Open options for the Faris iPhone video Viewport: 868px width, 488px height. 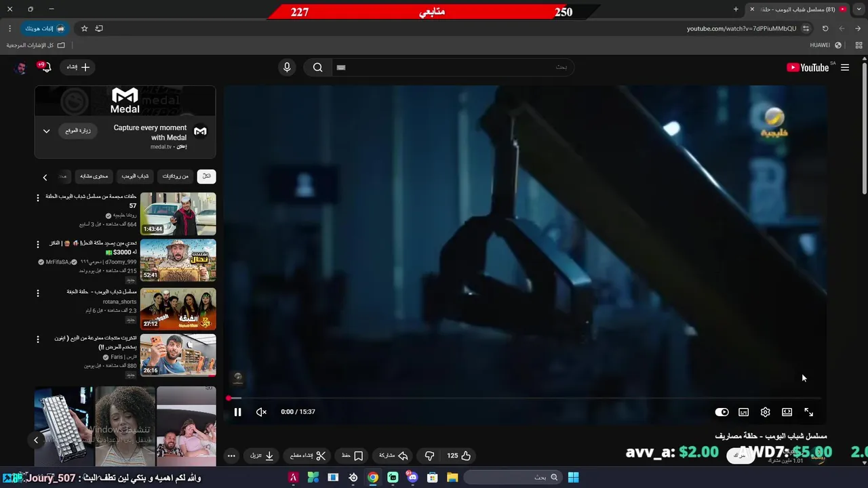point(38,340)
